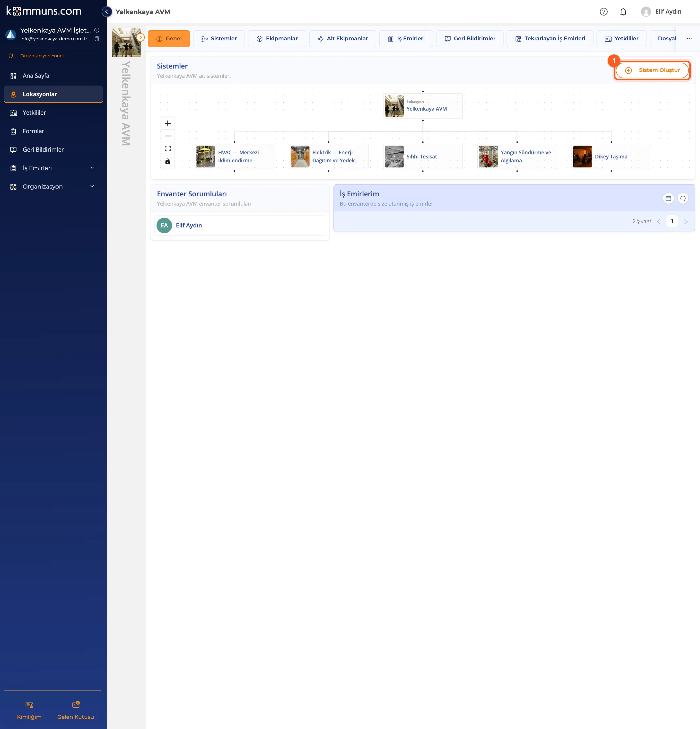Open the Tekrarlayan İş Emirleri tab
Screen dimensions: 700x729
tap(550, 39)
